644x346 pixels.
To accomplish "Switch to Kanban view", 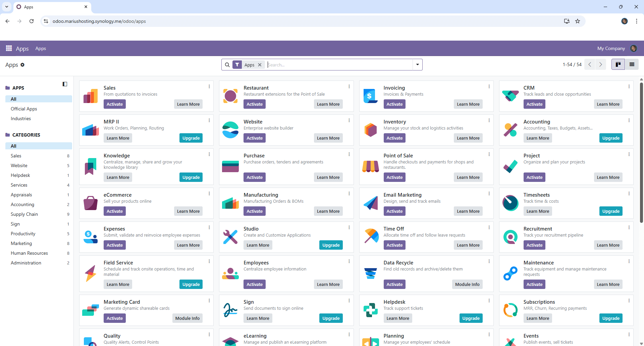I will [x=618, y=64].
